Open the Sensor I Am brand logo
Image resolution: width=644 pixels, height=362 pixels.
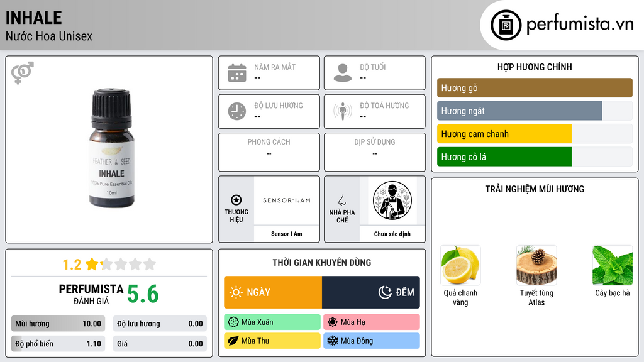(x=287, y=200)
